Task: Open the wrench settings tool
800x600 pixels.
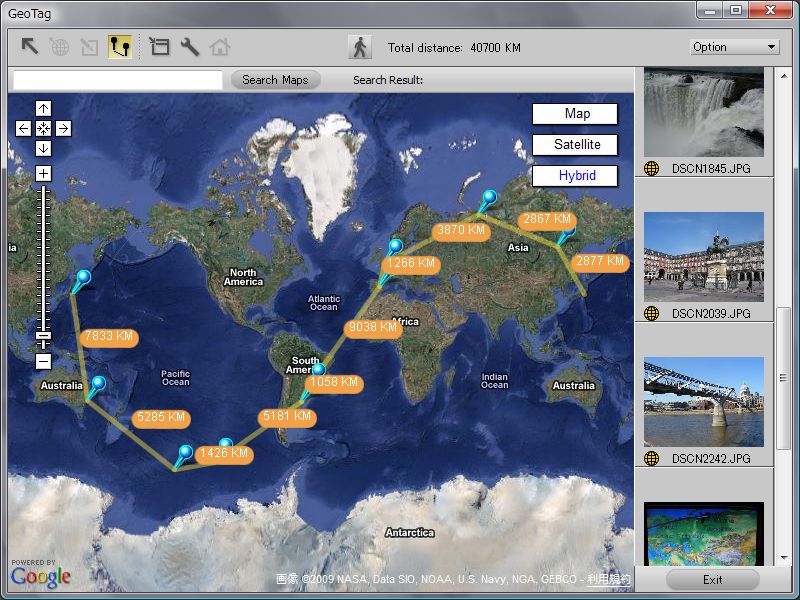Action: tap(190, 47)
